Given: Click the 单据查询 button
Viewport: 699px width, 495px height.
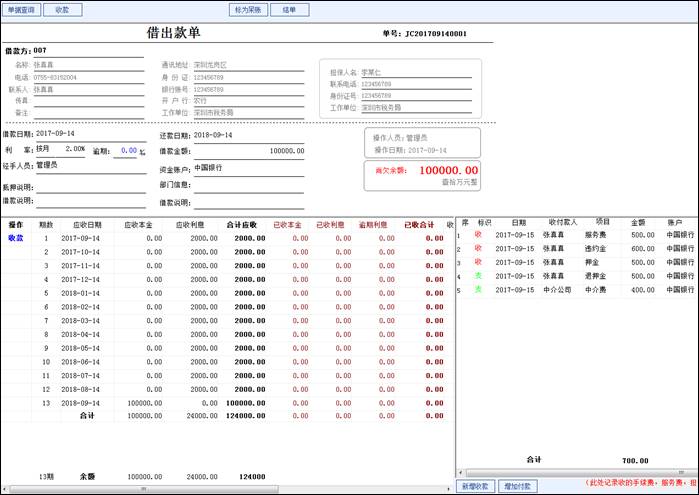Looking at the screenshot, I should click(21, 9).
